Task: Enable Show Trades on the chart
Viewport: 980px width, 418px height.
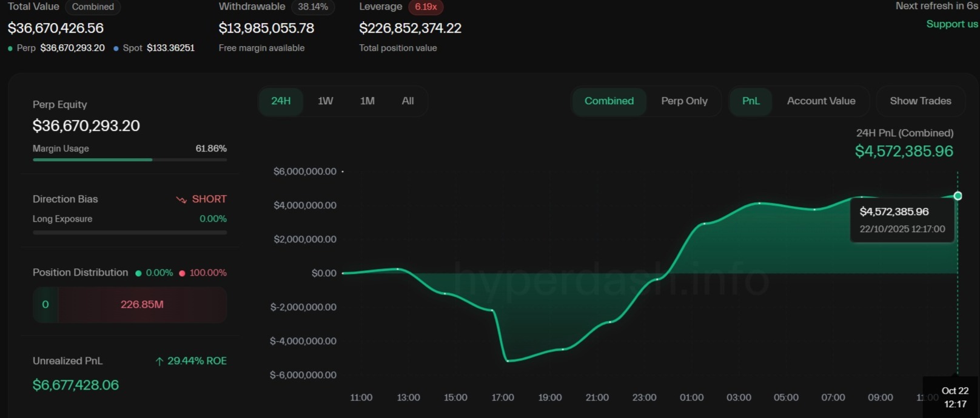Action: tap(920, 101)
